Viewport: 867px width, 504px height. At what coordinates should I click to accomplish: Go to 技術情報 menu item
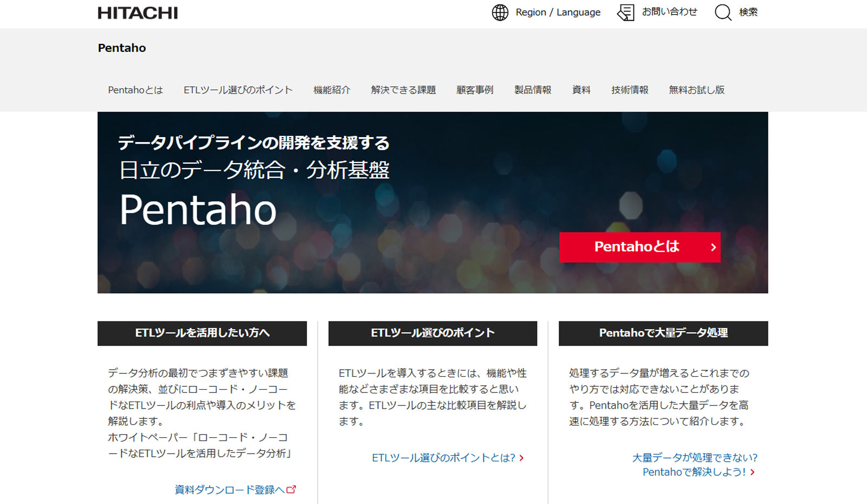pos(630,90)
